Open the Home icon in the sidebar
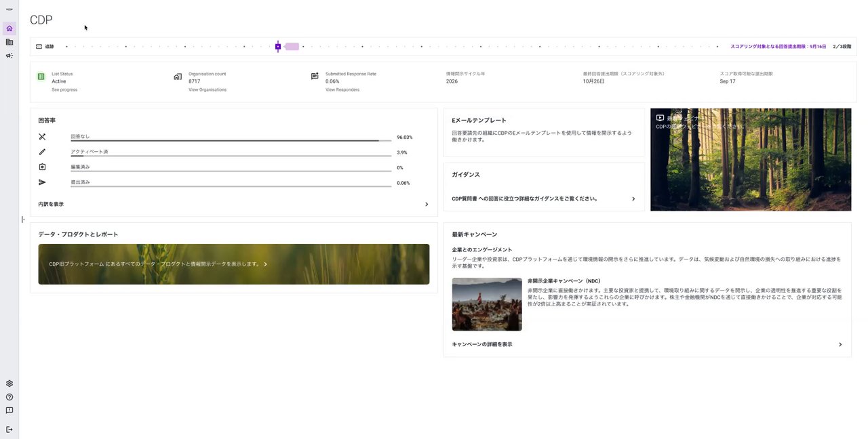This screenshot has height=439, width=868. point(9,28)
